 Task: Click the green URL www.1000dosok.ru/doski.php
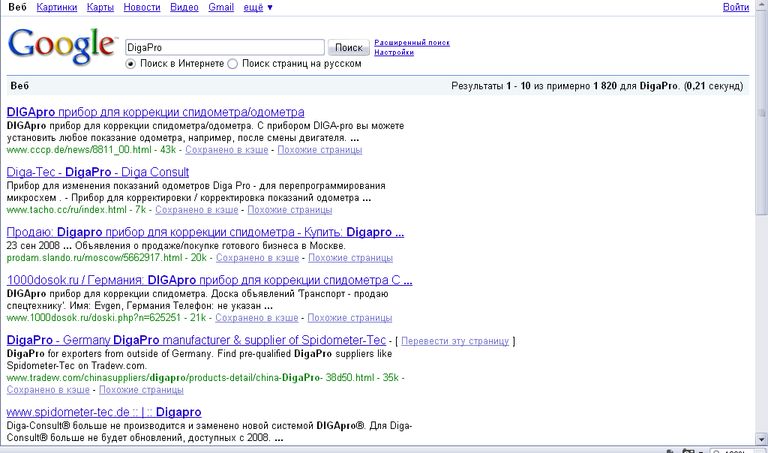[94, 318]
